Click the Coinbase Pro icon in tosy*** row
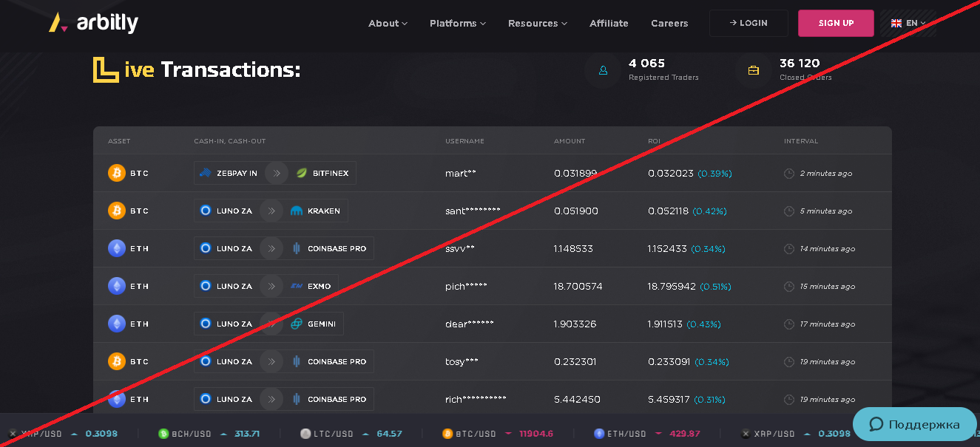 [297, 361]
